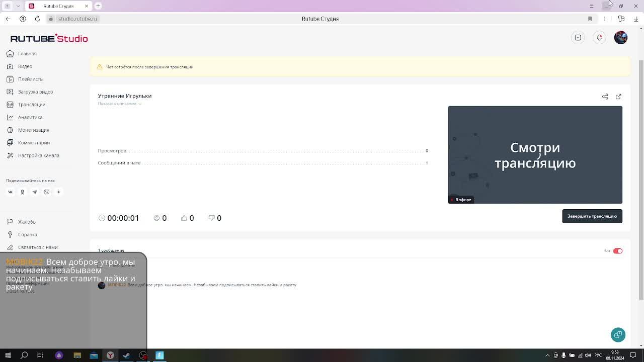Viewport: 644px width, 362px height.
Task: Click В эфире live badge
Action: (x=461, y=200)
